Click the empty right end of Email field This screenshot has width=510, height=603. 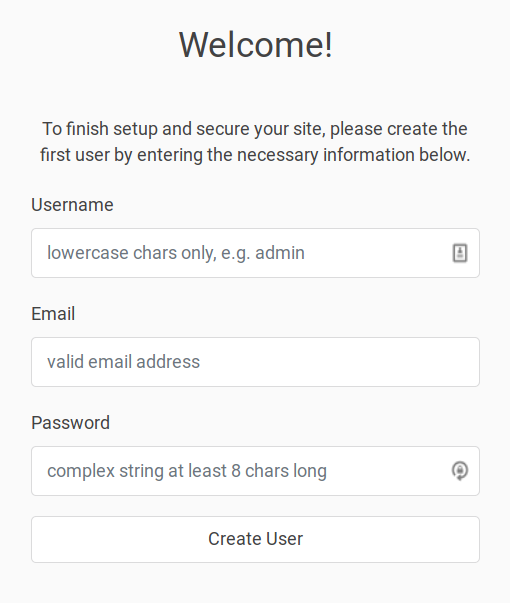(442, 362)
